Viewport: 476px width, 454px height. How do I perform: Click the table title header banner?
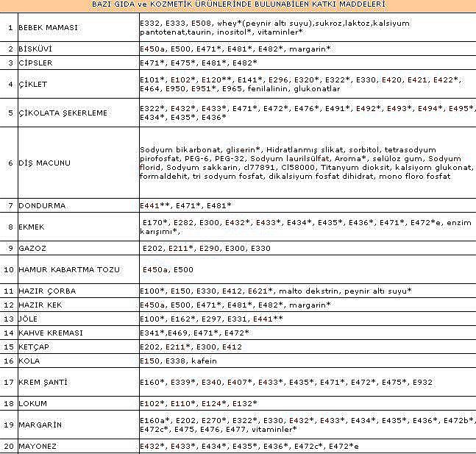click(x=238, y=4)
